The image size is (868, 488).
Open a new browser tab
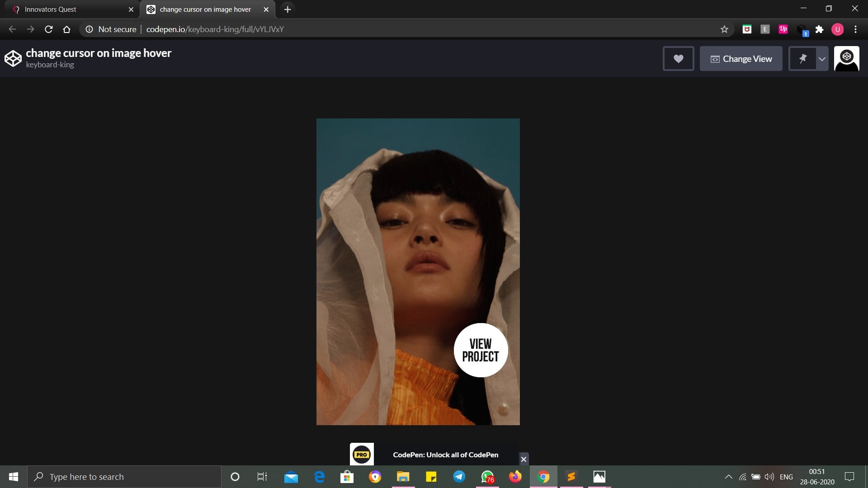tap(288, 9)
